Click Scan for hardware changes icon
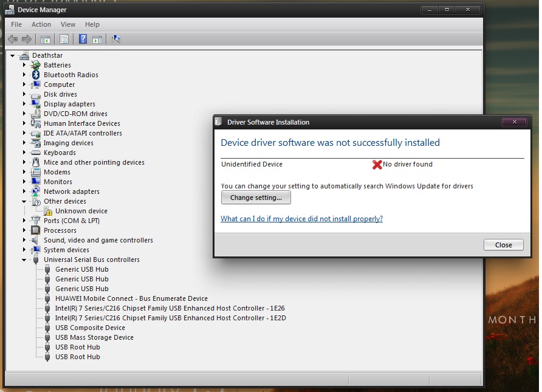Viewport: 542px width, 392px height. point(116,39)
